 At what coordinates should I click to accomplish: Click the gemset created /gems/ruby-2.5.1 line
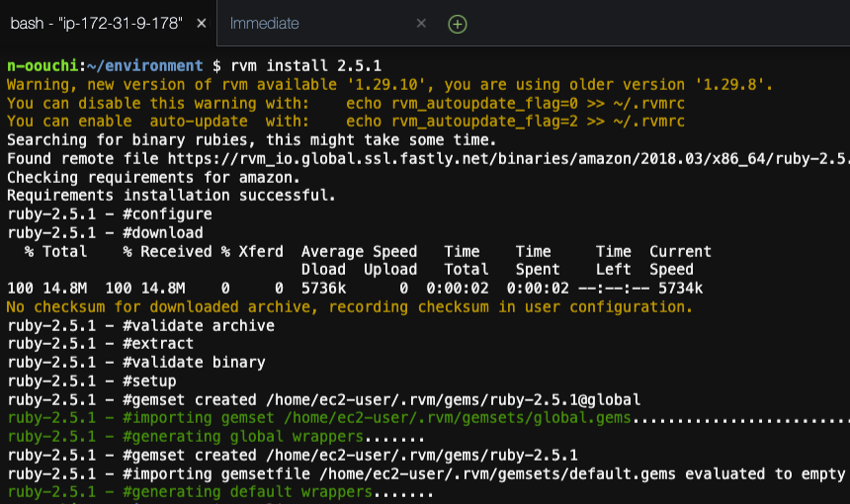(x=293, y=456)
